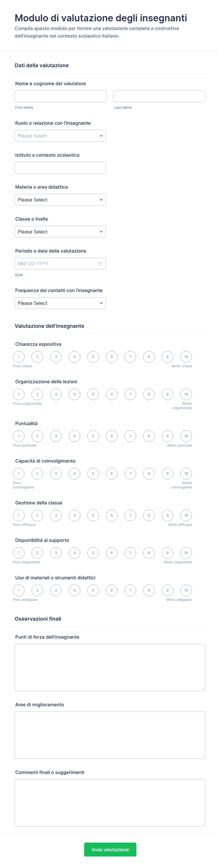Focus the First Name input field
This screenshot has height=868, width=218.
coord(61,96)
